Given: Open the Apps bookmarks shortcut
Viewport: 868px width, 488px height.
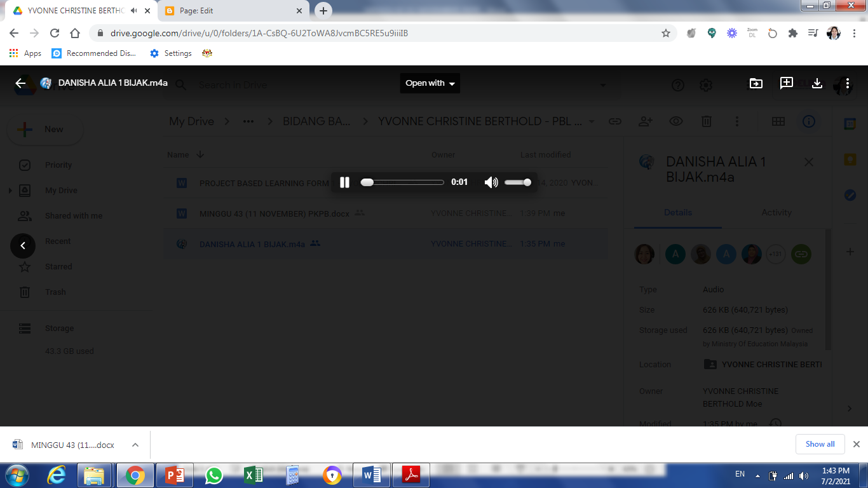Looking at the screenshot, I should click(x=25, y=53).
